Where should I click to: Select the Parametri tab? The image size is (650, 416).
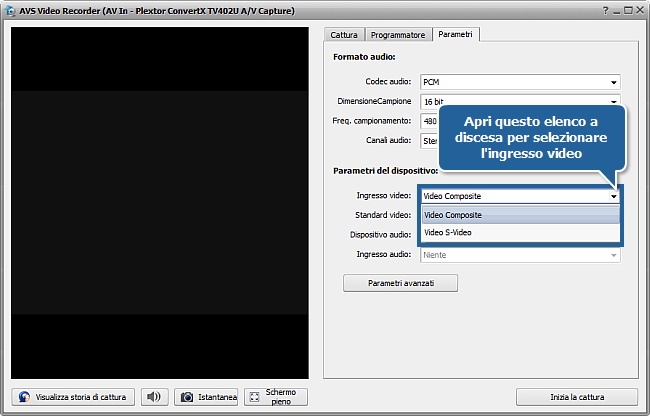point(456,34)
